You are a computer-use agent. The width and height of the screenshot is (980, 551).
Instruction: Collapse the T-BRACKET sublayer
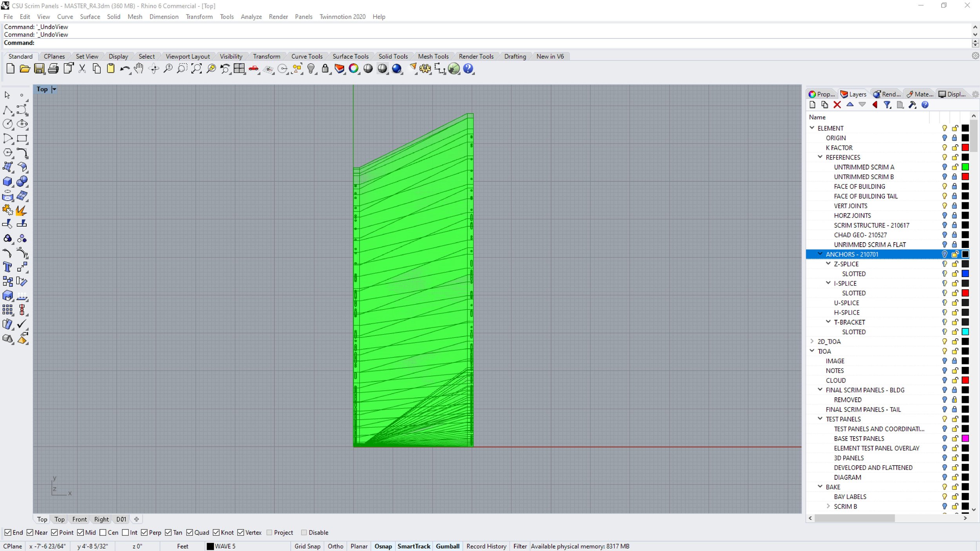pos(828,322)
